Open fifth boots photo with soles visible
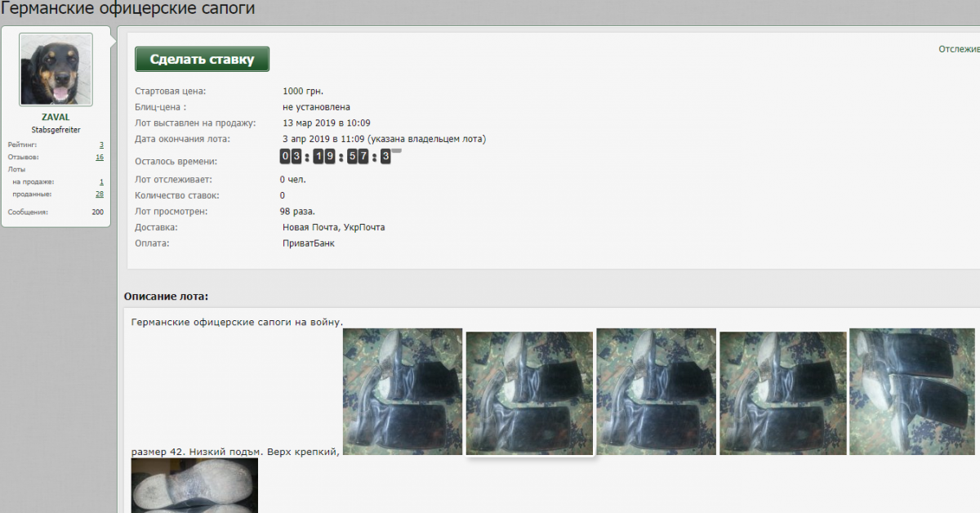 pos(914,392)
